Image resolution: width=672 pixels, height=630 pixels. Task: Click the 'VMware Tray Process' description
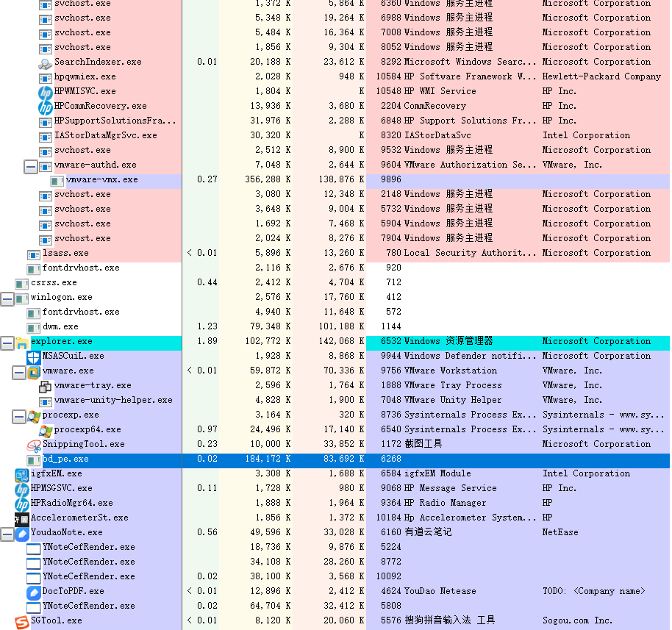[x=453, y=386]
